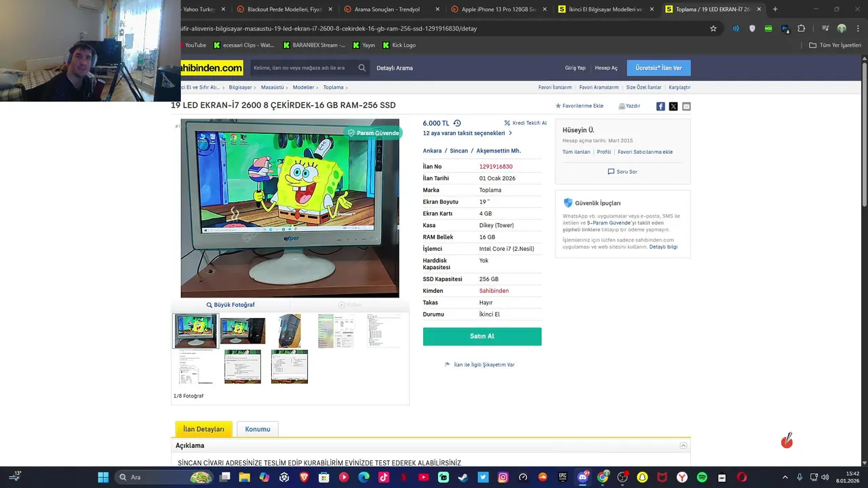This screenshot has width=868, height=488.
Task: Share listing on X icon
Action: [673, 106]
